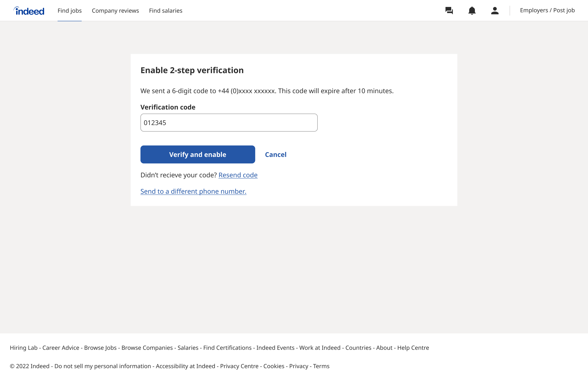Open the Hiring Lab page
The width and height of the screenshot is (588, 380).
coord(23,348)
